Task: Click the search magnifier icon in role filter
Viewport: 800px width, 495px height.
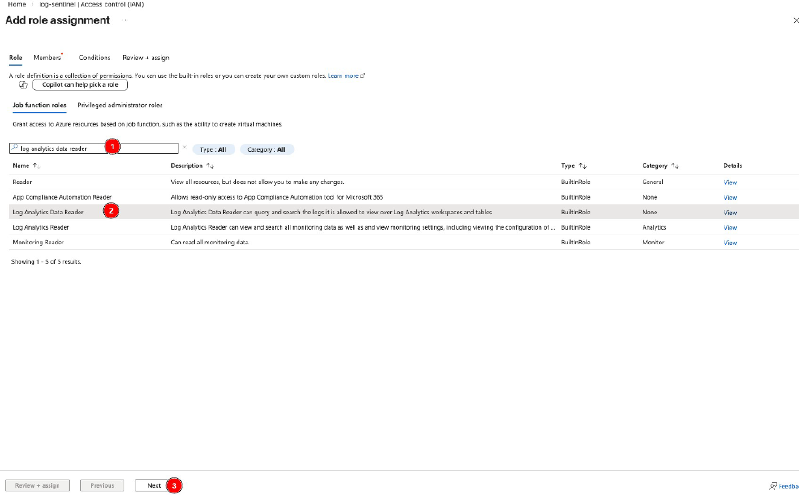Action: [16, 148]
